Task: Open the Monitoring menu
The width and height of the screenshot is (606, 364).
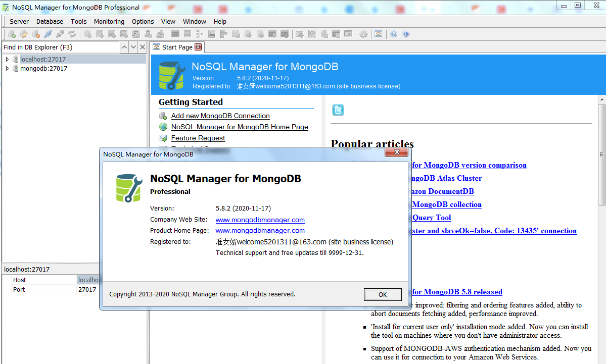Action: (109, 22)
